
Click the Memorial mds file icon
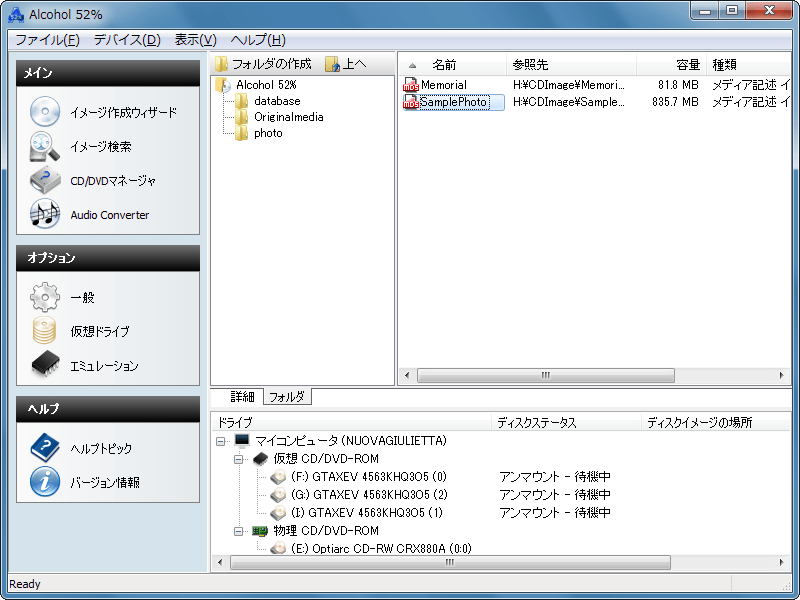pos(411,85)
